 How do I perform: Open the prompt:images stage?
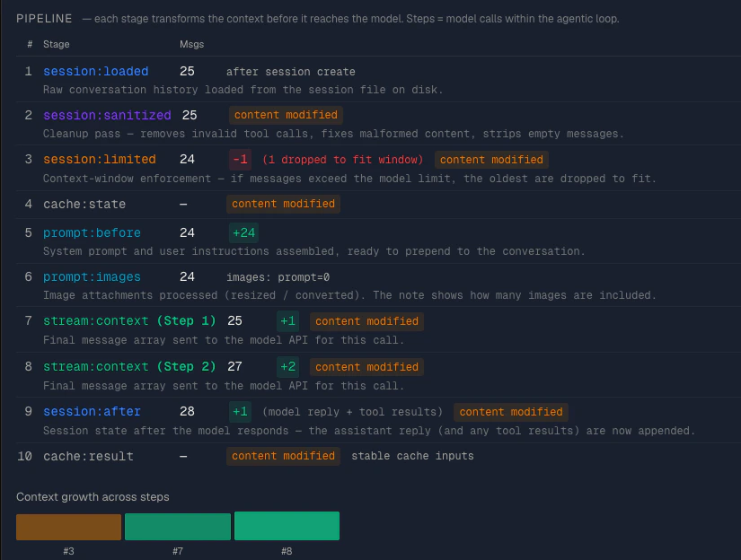point(92,276)
